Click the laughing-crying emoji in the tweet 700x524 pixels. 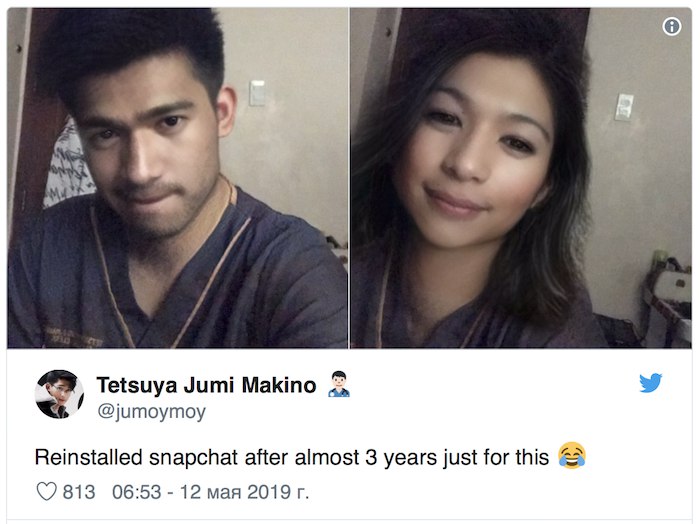tap(572, 456)
